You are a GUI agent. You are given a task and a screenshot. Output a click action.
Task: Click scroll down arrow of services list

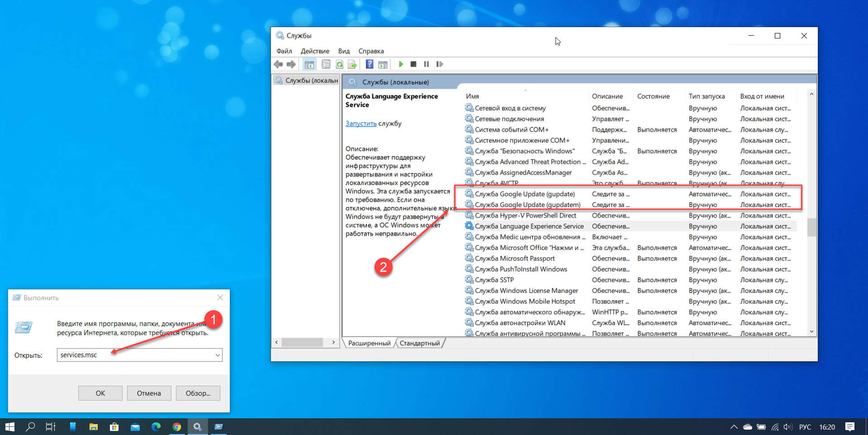[x=811, y=331]
